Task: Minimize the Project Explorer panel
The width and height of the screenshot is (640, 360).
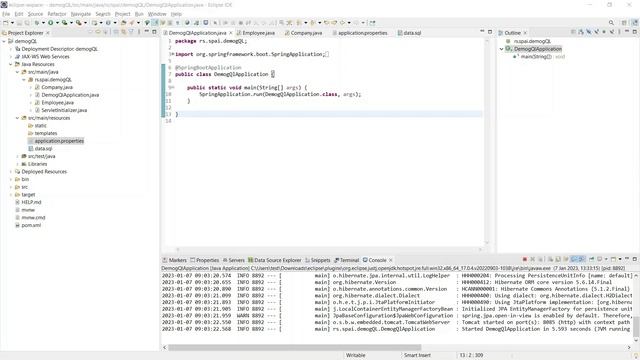Action: click(x=147, y=32)
